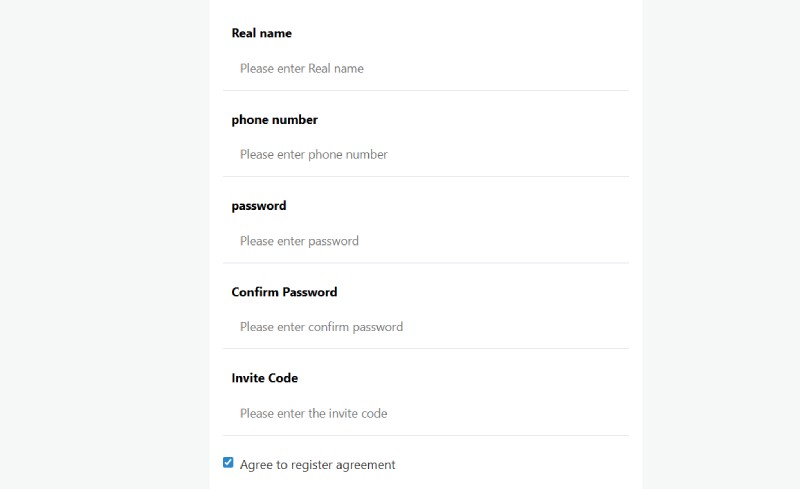Click the "Agree to register agreement" text
Screen dimensions: 800x489
coord(317,465)
